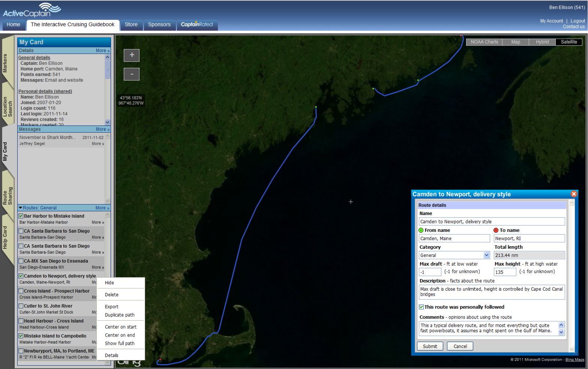The height and width of the screenshot is (369, 588).
Task: Expand More for Bar Harbor-Mistake Harbor route
Action: [98, 223]
